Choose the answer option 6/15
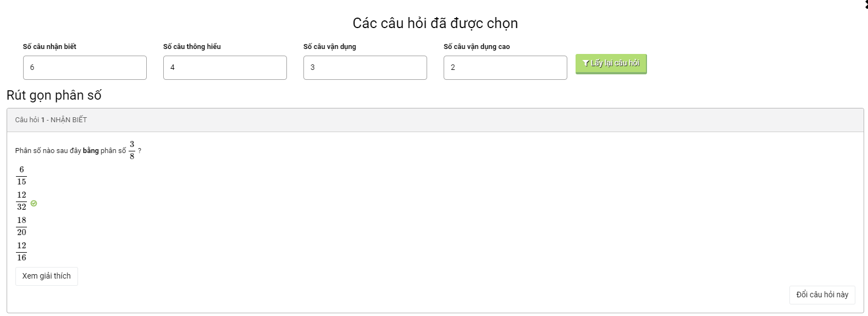 [x=21, y=176]
